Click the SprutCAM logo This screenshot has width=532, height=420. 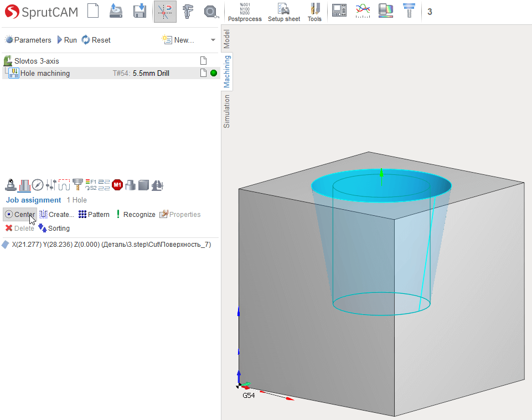tap(41, 12)
